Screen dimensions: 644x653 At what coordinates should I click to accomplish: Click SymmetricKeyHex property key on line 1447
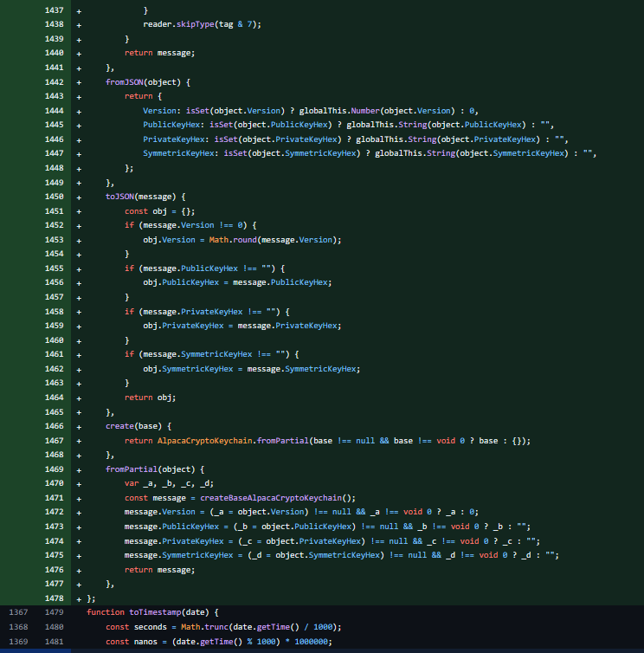click(x=178, y=153)
